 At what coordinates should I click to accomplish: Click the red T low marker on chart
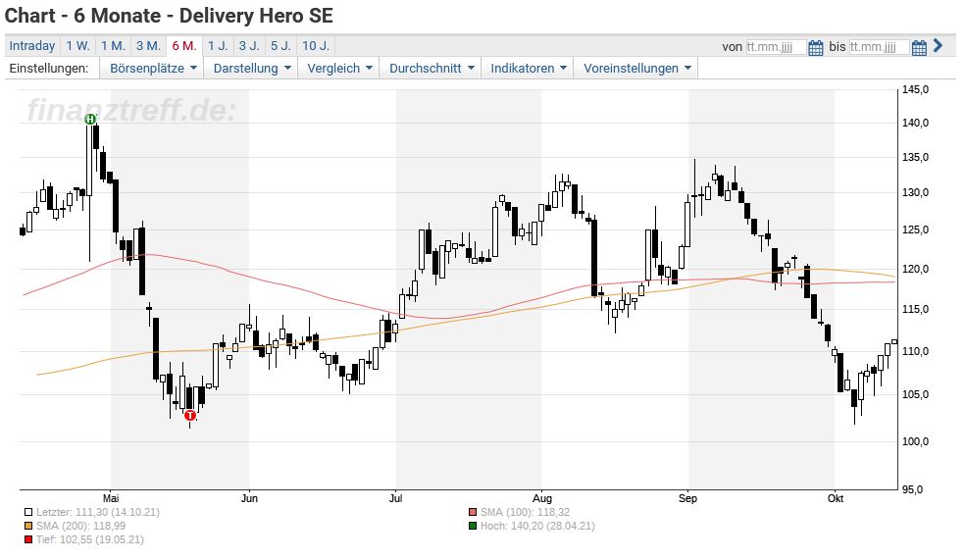pyautogui.click(x=189, y=416)
